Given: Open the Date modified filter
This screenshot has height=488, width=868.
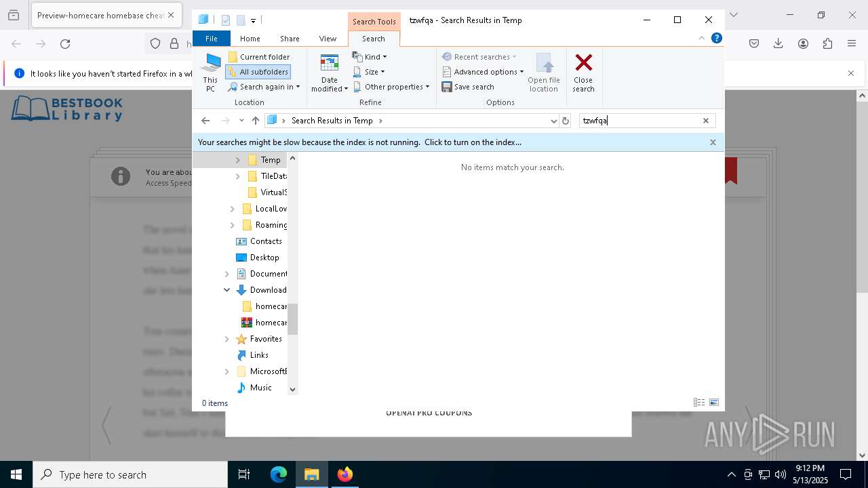Looking at the screenshot, I should [330, 73].
